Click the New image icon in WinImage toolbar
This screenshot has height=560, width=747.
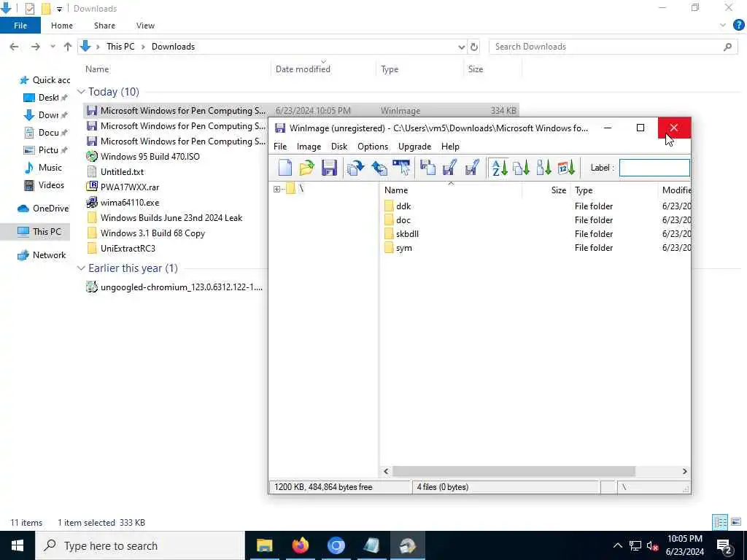pyautogui.click(x=285, y=168)
